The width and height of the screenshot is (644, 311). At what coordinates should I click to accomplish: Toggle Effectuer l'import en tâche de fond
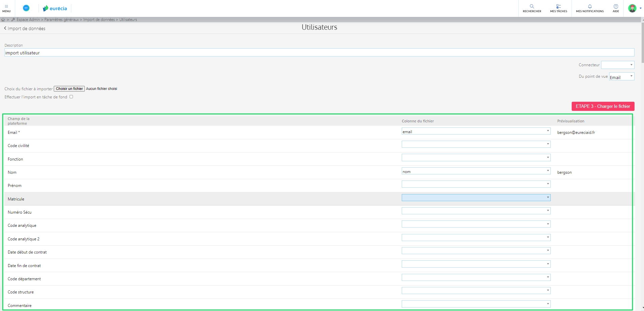[71, 97]
